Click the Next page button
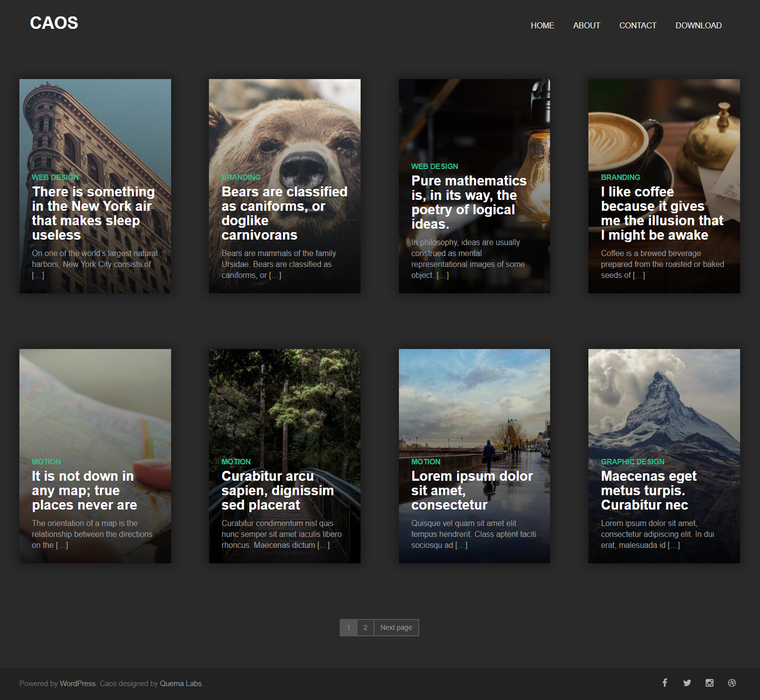The image size is (760, 700). pyautogui.click(x=396, y=627)
